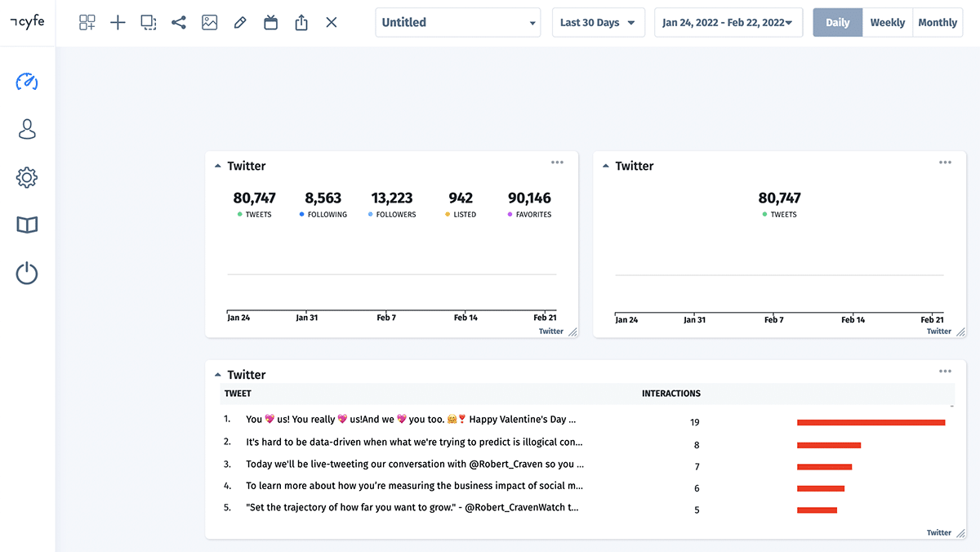The width and height of the screenshot is (980, 552).
Task: Click 80,747 tweets value in second widget
Action: [780, 198]
